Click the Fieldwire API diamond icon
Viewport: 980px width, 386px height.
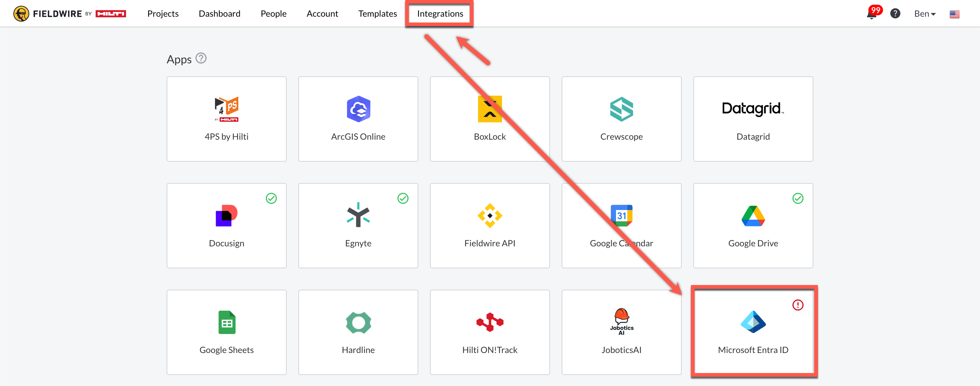[x=490, y=216]
